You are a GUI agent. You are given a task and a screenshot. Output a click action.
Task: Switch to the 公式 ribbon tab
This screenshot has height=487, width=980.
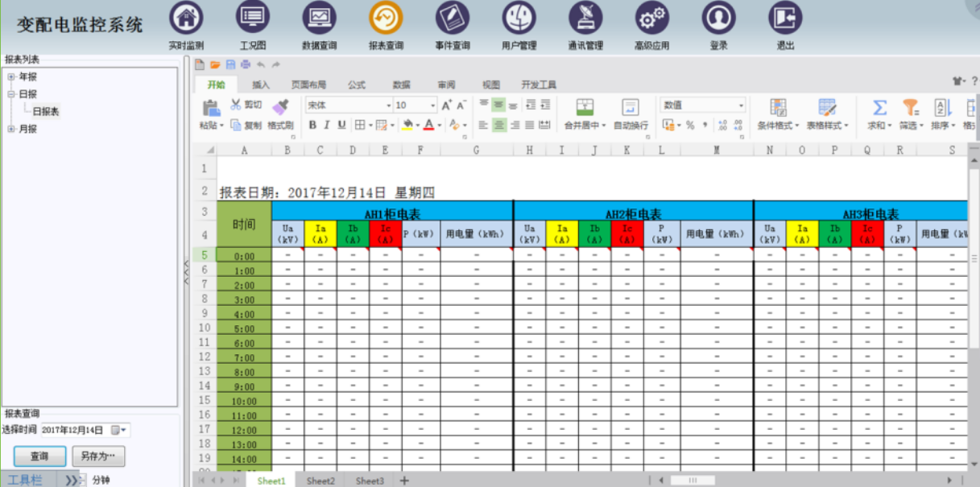pos(357,85)
